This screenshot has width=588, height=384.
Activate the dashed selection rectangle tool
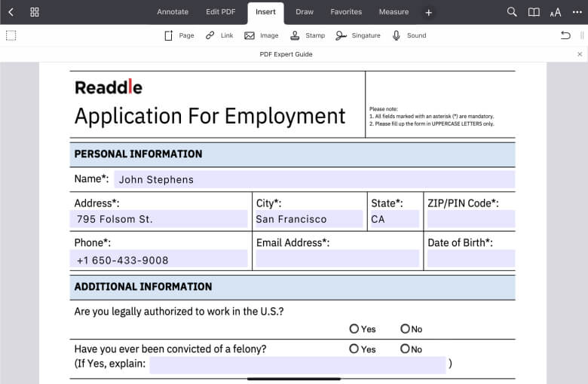click(x=11, y=35)
